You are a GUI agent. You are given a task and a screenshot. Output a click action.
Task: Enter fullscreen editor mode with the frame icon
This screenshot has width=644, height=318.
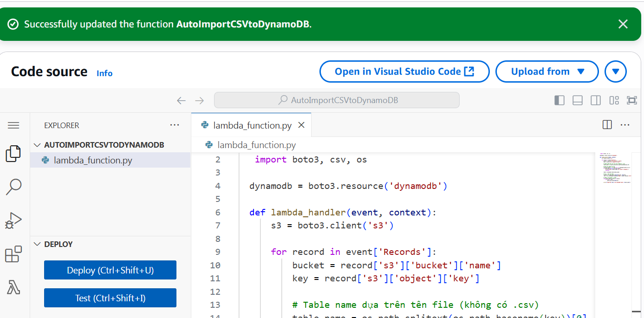pos(631,100)
